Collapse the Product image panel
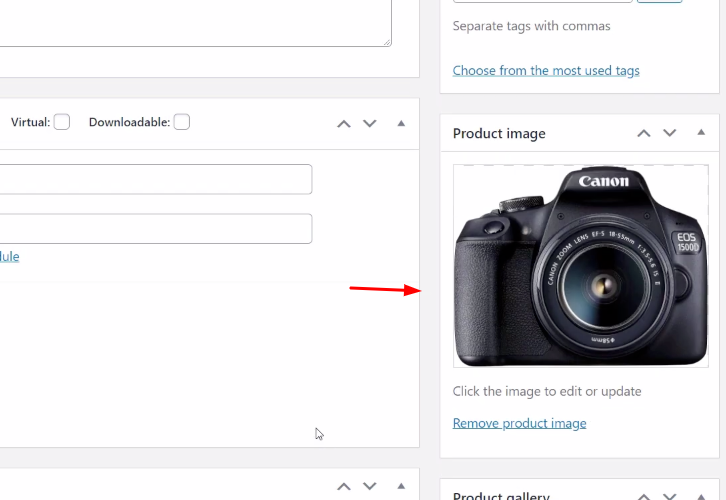Image resolution: width=726 pixels, height=500 pixels. (x=701, y=132)
